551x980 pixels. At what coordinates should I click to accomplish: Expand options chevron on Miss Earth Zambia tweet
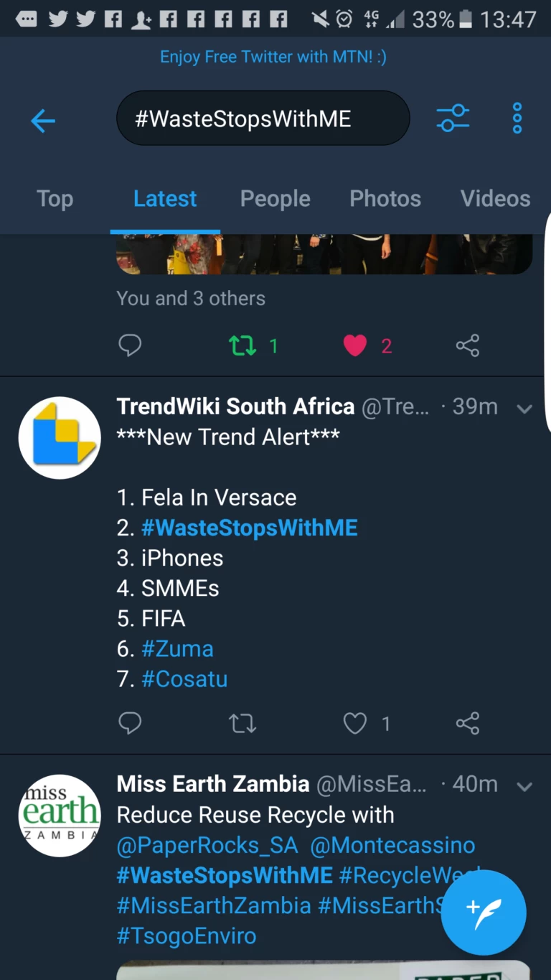pos(524,786)
